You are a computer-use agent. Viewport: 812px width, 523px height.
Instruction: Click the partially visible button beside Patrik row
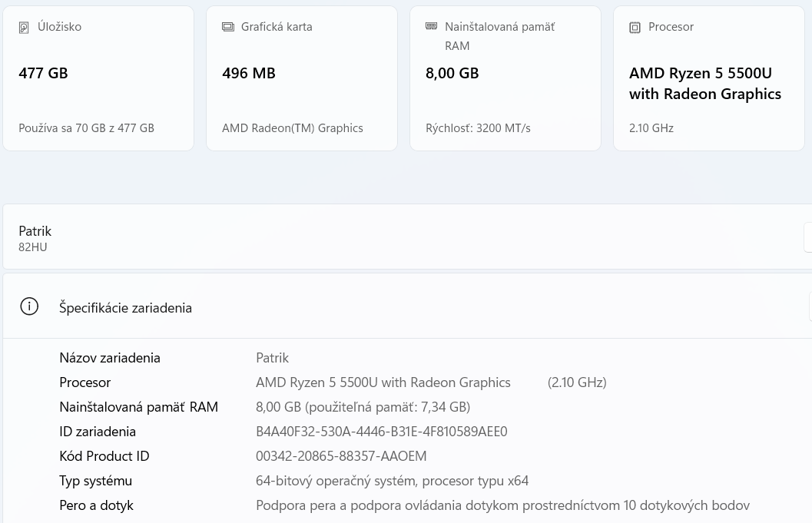pos(809,237)
